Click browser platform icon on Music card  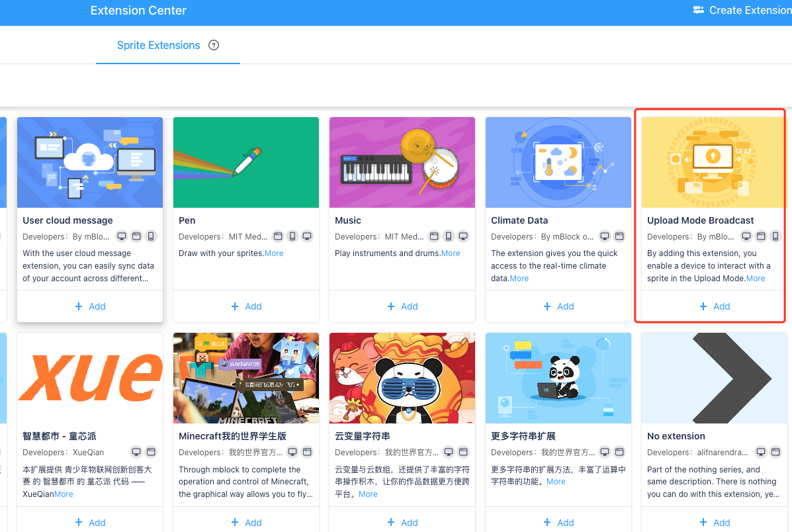tap(434, 236)
